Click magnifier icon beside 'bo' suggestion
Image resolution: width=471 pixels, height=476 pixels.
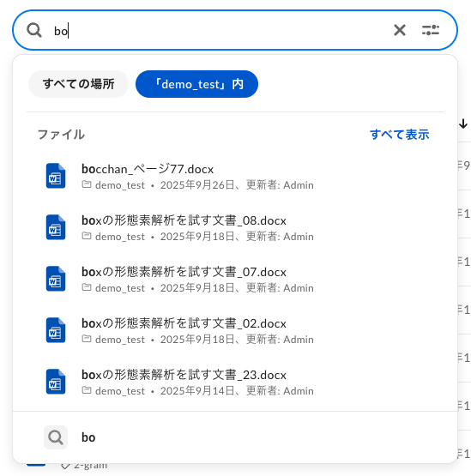[56, 437]
